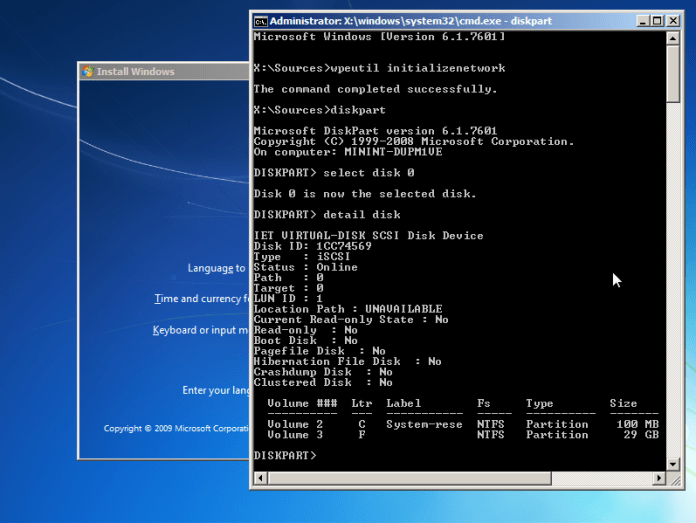
Task: Close the Administrator cmd.exe window
Action: click(674, 20)
